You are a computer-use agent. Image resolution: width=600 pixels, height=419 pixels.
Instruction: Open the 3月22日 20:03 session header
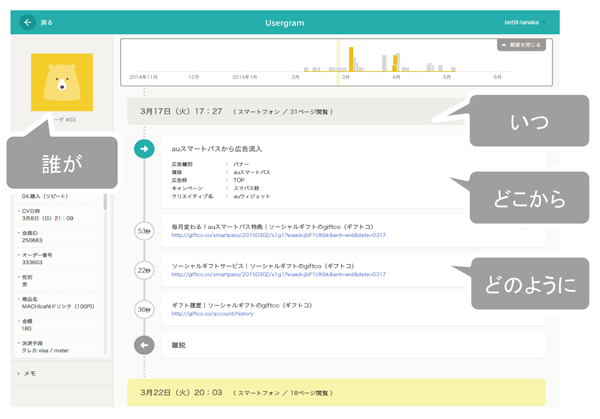pyautogui.click(x=336, y=393)
